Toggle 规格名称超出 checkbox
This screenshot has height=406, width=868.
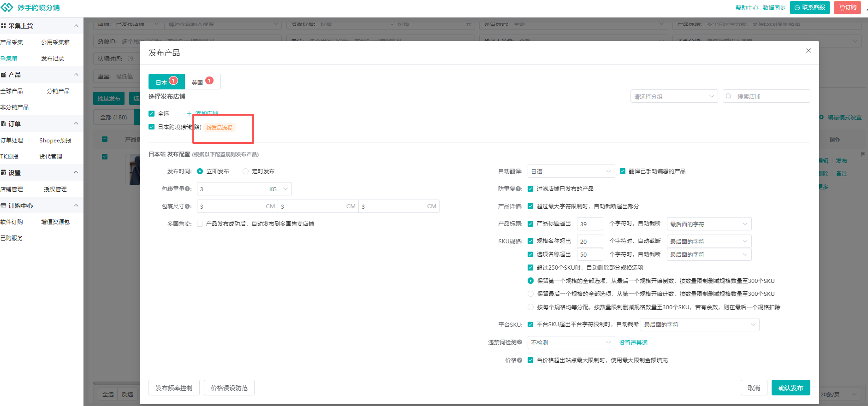click(x=530, y=241)
